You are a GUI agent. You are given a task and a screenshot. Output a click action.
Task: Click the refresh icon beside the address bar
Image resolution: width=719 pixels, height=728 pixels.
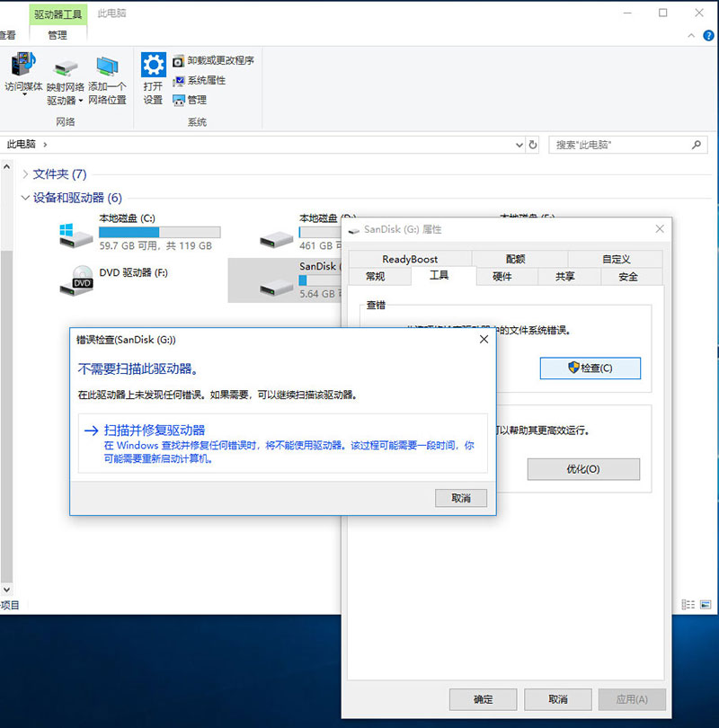pos(533,145)
